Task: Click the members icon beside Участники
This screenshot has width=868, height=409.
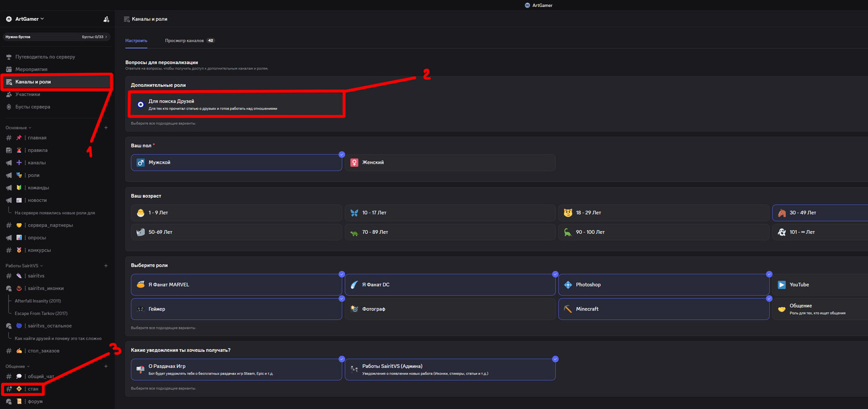Action: tap(9, 94)
